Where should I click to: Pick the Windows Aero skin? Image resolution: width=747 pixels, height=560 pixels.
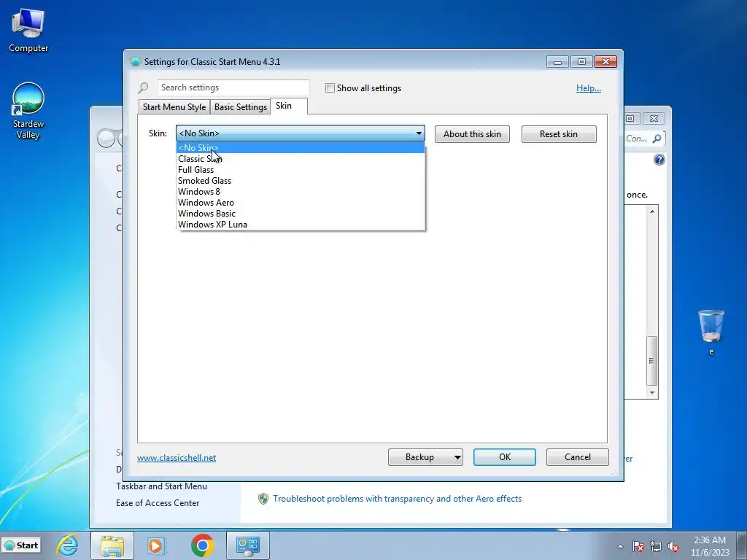(x=300, y=203)
